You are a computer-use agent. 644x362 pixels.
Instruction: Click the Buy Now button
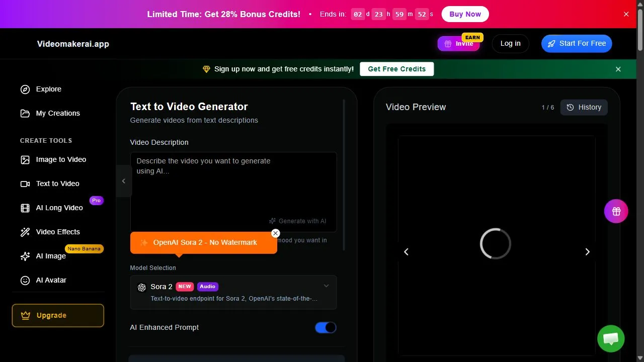pyautogui.click(x=465, y=14)
